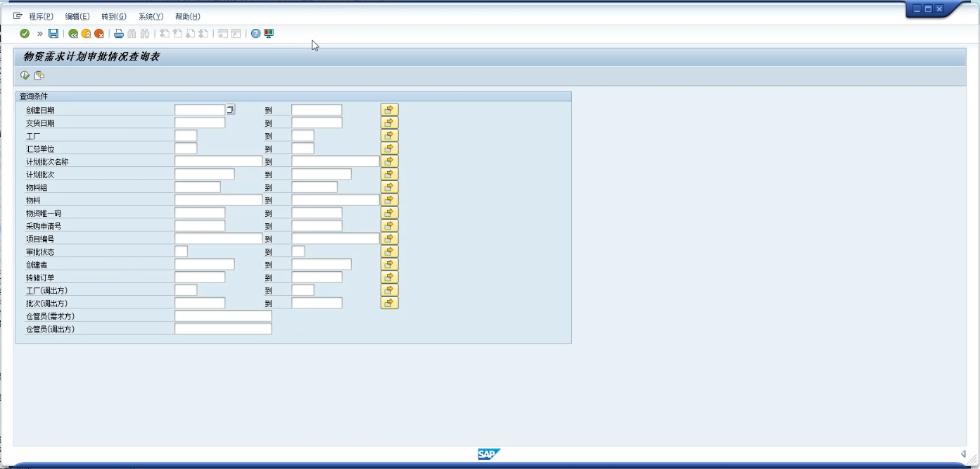Click the Save disk icon in toolbar
Screen dimensions: 980x469
(x=53, y=34)
